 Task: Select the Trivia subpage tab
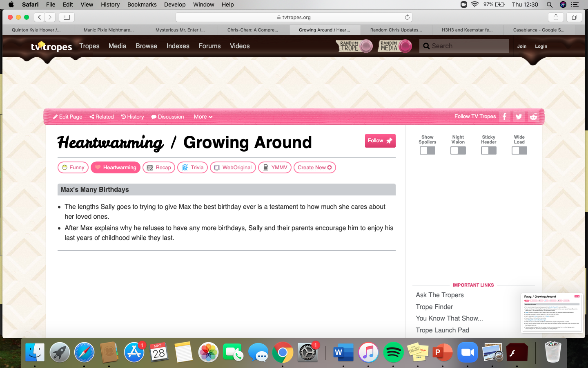(x=193, y=168)
